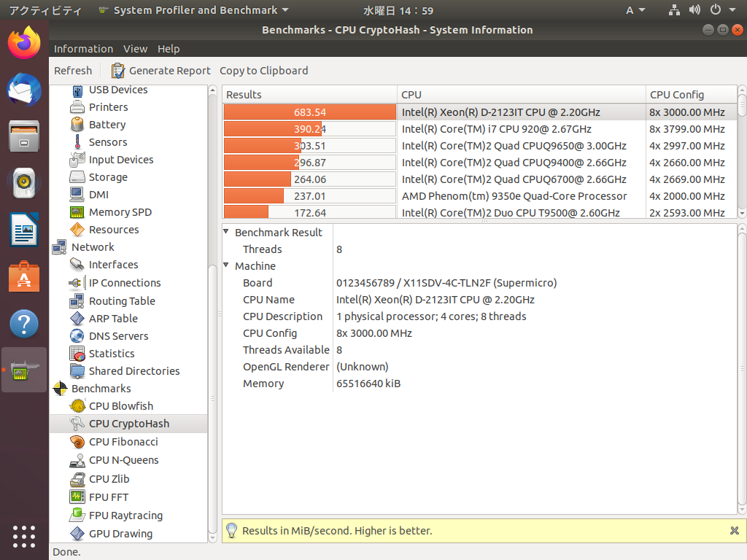Launch Thunderbird mail from the dock
The image size is (747, 560).
click(x=24, y=89)
